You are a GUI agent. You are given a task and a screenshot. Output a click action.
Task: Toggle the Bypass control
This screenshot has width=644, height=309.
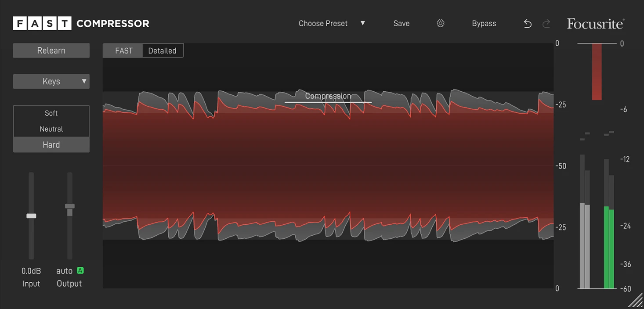[x=484, y=24]
